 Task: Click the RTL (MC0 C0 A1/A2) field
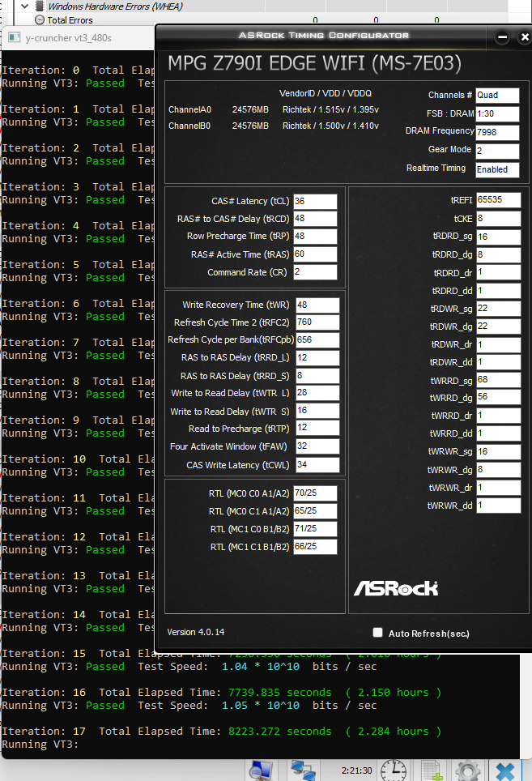click(x=315, y=493)
